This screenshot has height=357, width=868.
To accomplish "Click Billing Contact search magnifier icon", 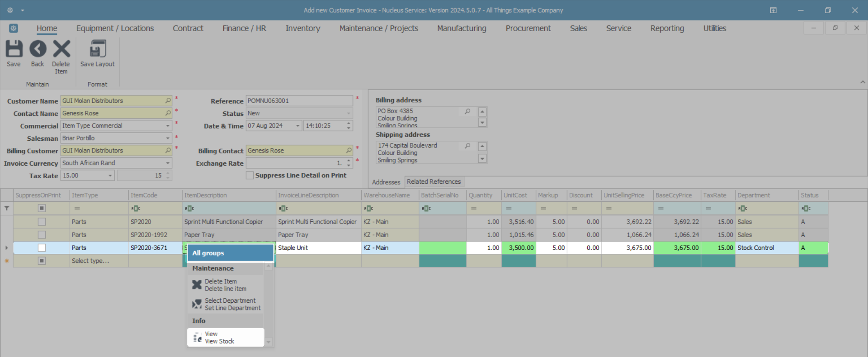I will point(349,150).
